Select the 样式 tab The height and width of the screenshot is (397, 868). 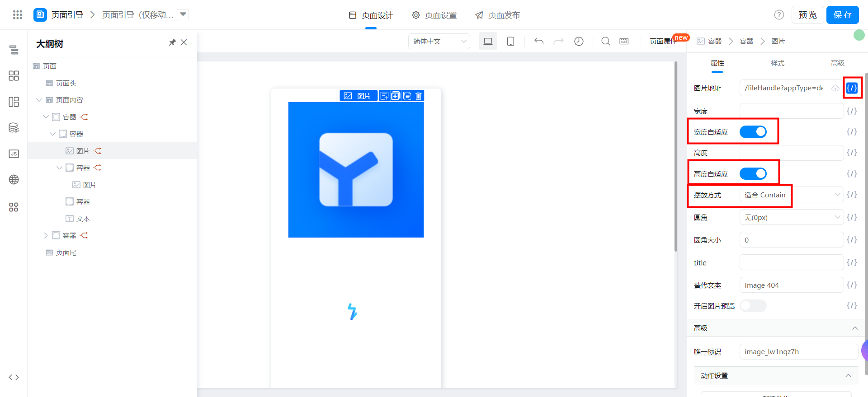tap(778, 63)
